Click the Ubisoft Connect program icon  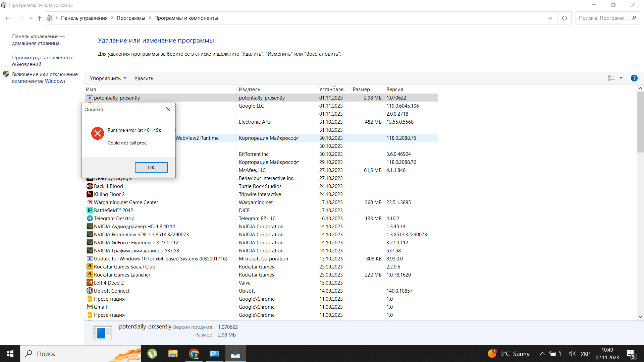click(90, 291)
